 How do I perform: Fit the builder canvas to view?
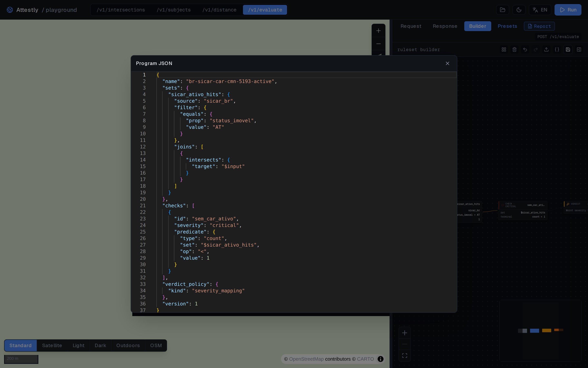[x=404, y=356]
